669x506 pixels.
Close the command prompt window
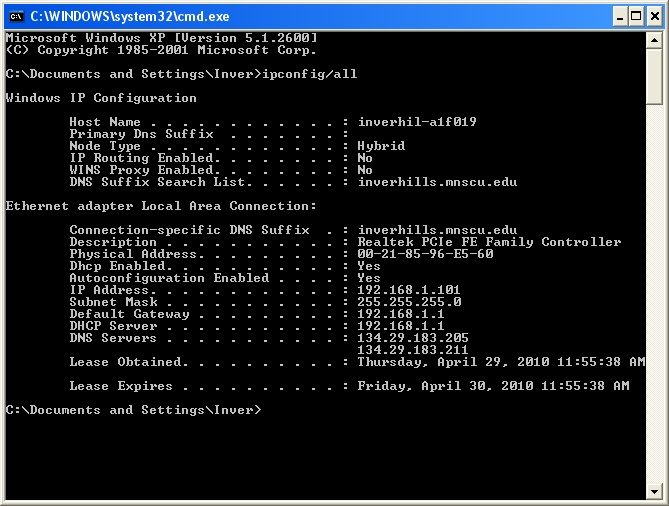click(x=654, y=17)
